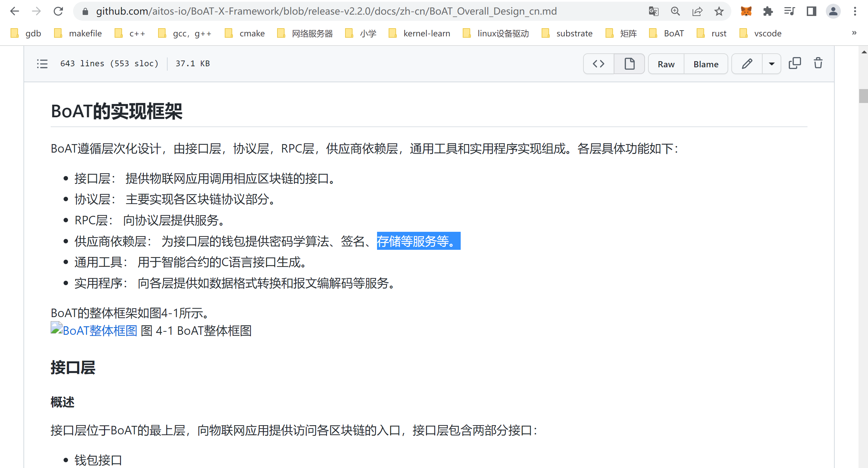Open the browser extensions menu
Viewport: 868px width, 468px height.
click(768, 11)
